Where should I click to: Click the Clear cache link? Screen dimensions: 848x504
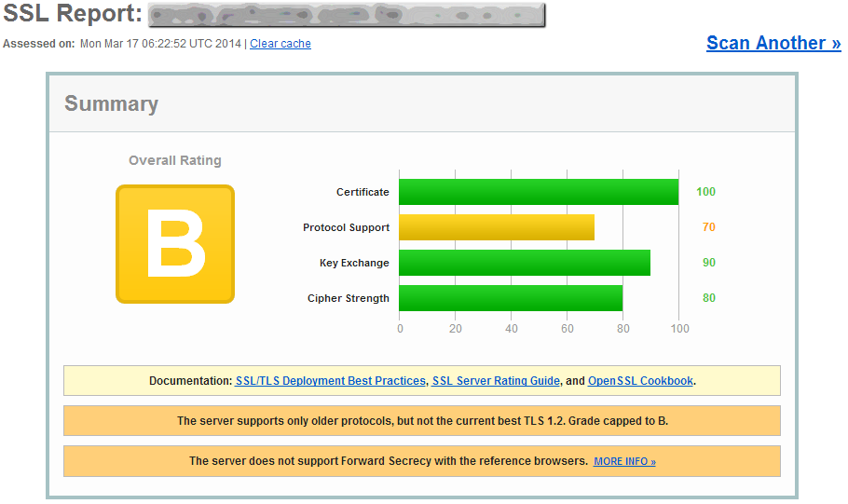[280, 44]
